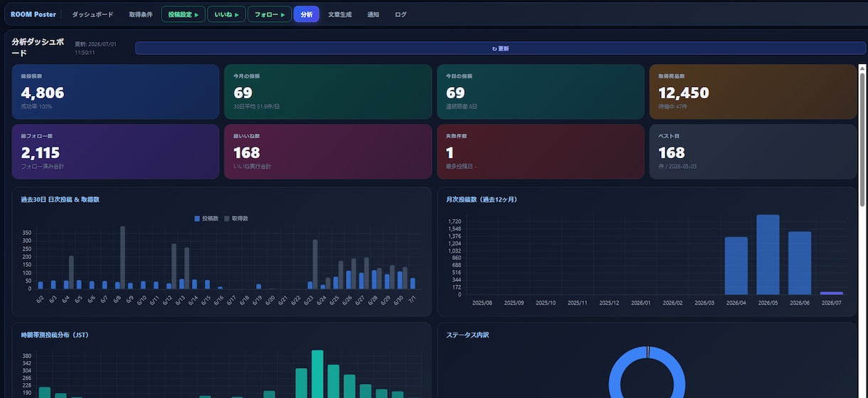Click the ↻ 更新 refresh button

[500, 48]
